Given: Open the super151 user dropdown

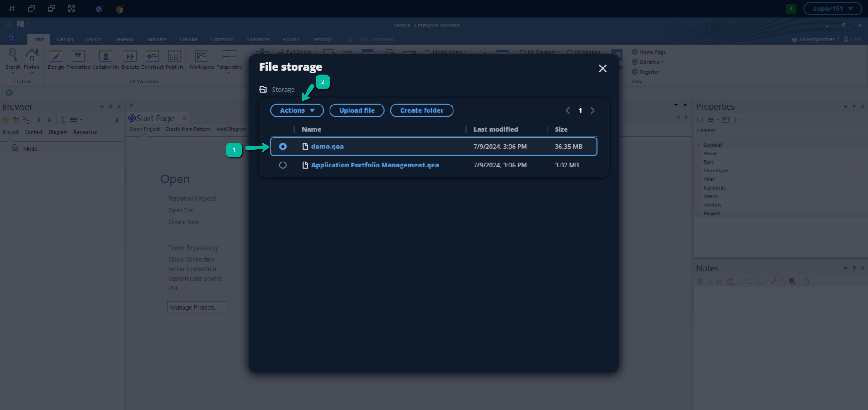Looking at the screenshot, I should [x=833, y=9].
